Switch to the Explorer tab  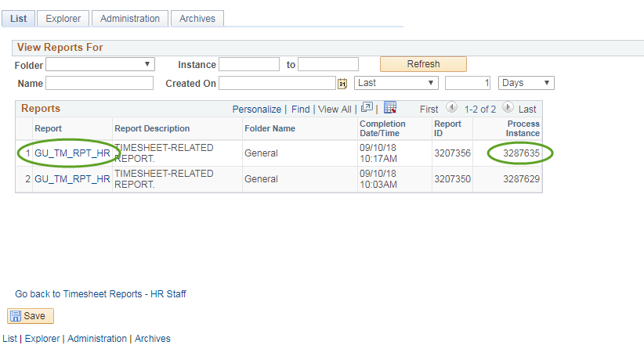(x=63, y=18)
